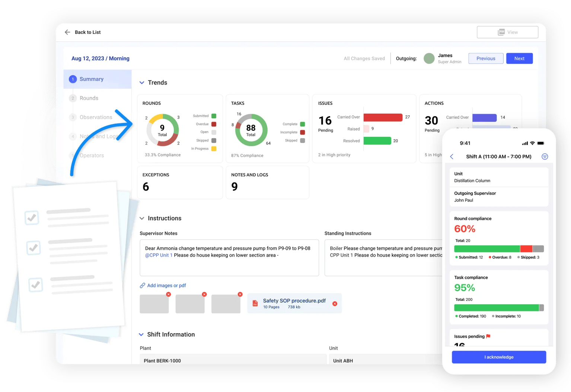Click inside the Standing Instructions text box

pyautogui.click(x=383, y=258)
